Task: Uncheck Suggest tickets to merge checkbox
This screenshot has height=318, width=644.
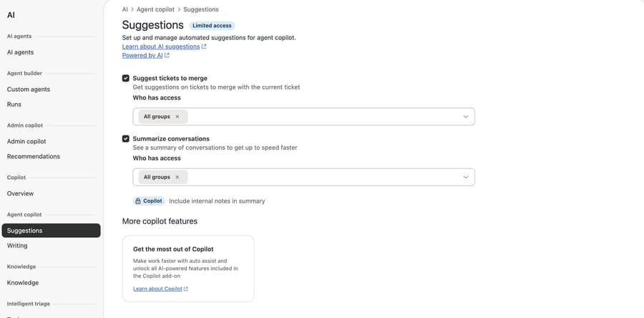Action: click(126, 78)
